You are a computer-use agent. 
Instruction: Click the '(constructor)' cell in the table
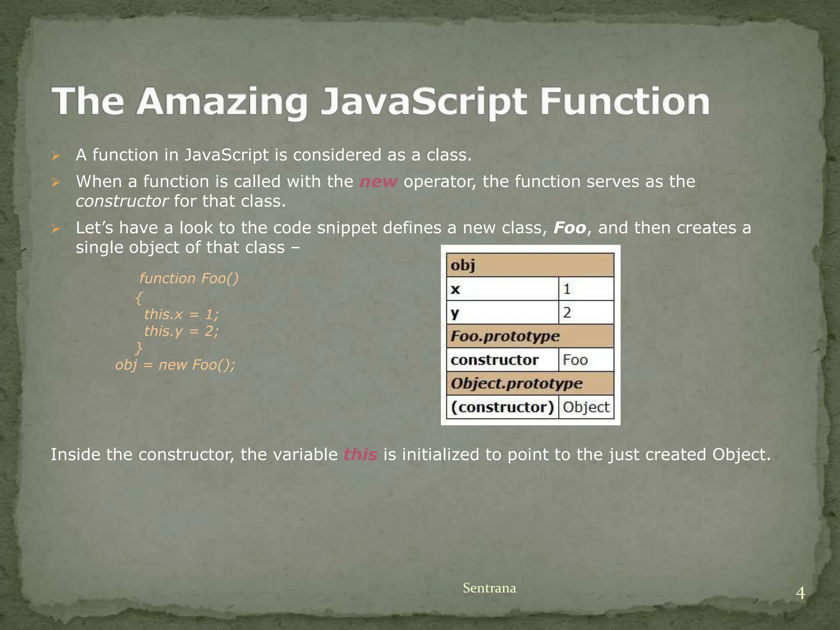[502, 407]
